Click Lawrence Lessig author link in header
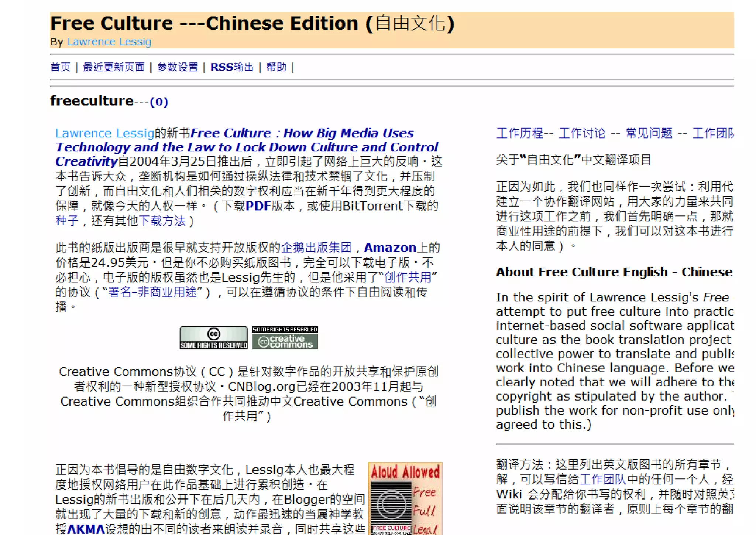The image size is (756, 535). [x=109, y=42]
